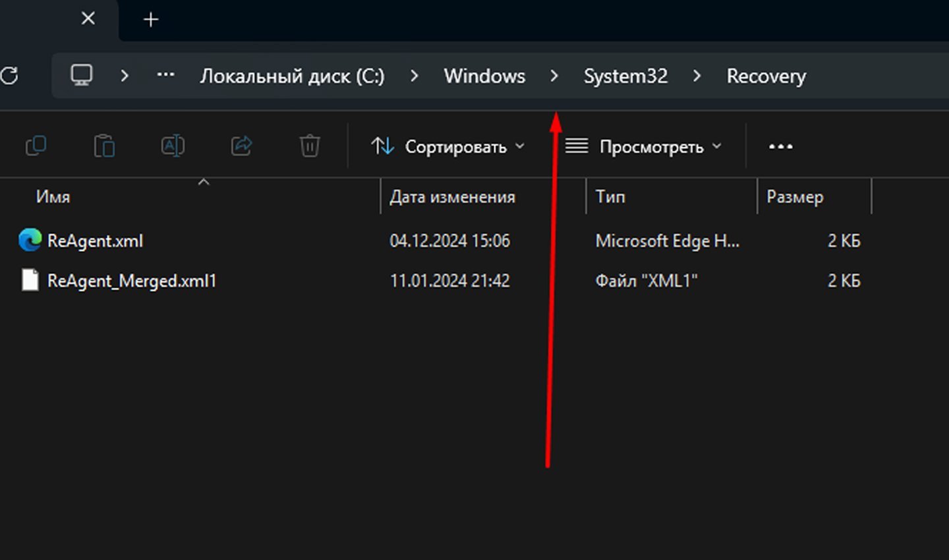Open the Просмотреть view dropdown

(643, 146)
